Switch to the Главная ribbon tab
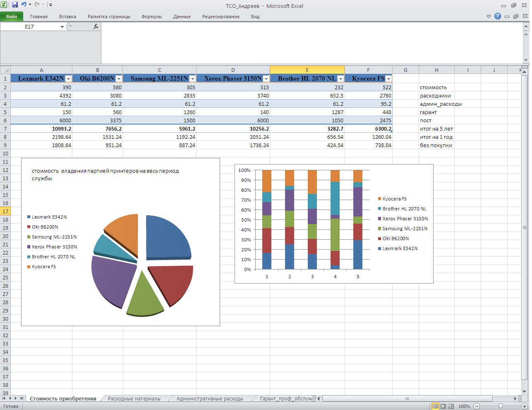The height and width of the screenshot is (410, 532). pos(39,17)
